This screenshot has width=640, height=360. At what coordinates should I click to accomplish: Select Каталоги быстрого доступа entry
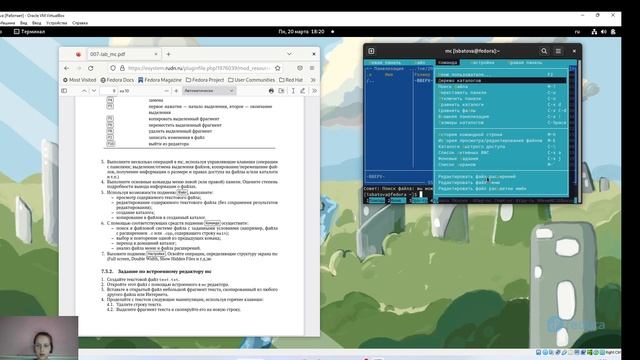502,147
